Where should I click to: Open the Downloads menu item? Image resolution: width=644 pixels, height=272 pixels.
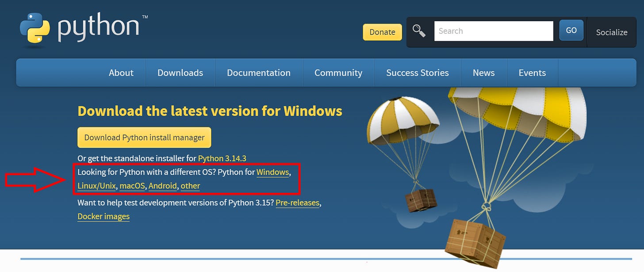[x=180, y=73]
